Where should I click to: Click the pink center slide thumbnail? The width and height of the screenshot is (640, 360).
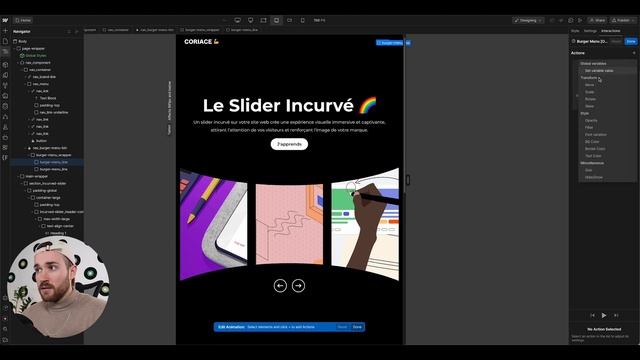pyautogui.click(x=289, y=224)
